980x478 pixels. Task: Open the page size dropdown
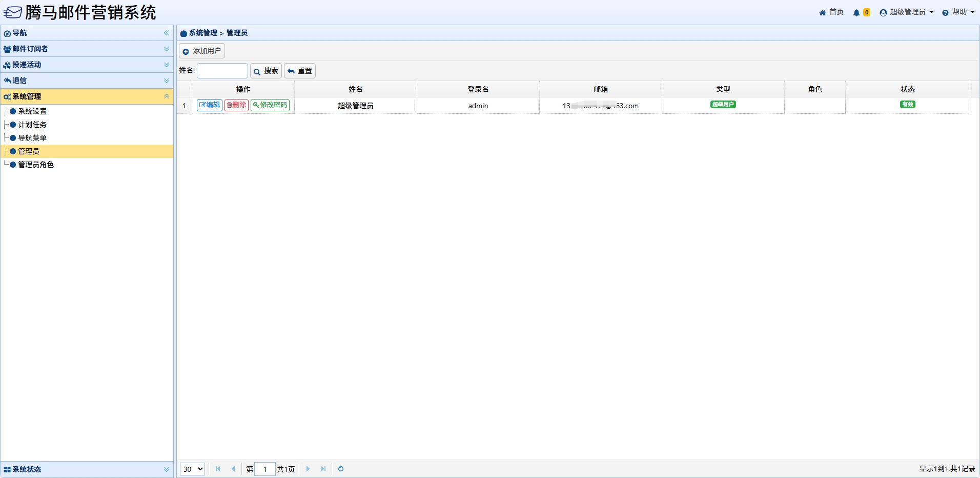click(193, 469)
